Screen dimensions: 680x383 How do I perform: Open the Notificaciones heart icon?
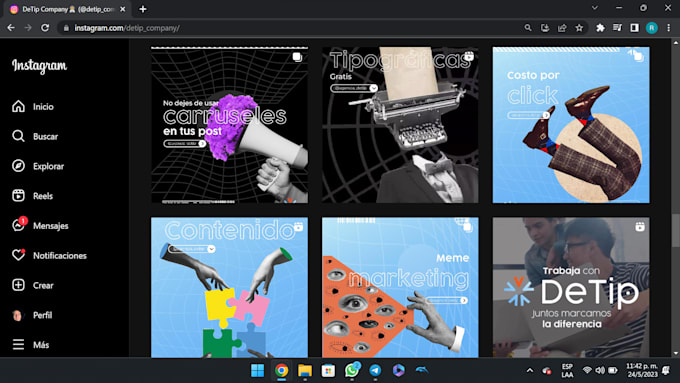(x=18, y=255)
